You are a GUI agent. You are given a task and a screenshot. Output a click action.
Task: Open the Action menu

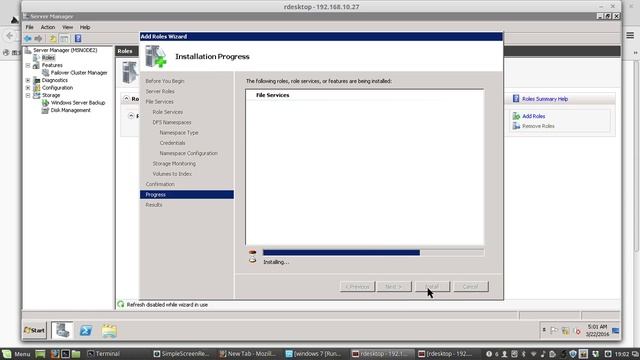point(48,27)
